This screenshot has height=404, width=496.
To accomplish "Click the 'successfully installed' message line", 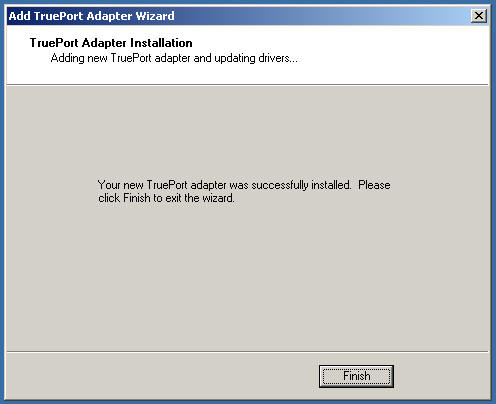I will click(x=244, y=185).
